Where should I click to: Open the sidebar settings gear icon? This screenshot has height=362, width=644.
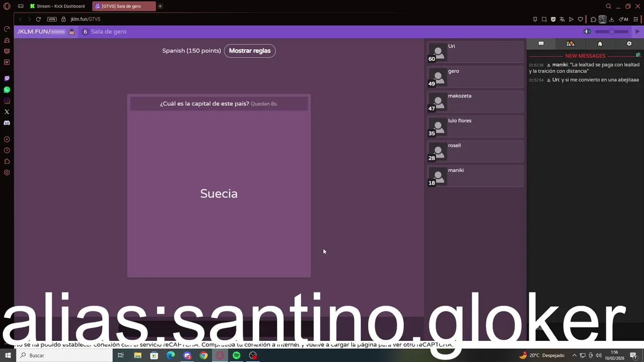(7, 172)
